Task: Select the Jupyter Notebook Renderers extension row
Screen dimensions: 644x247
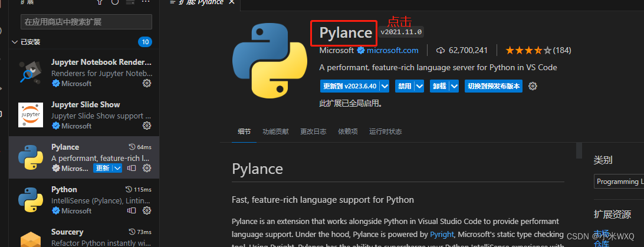Action: [84, 73]
